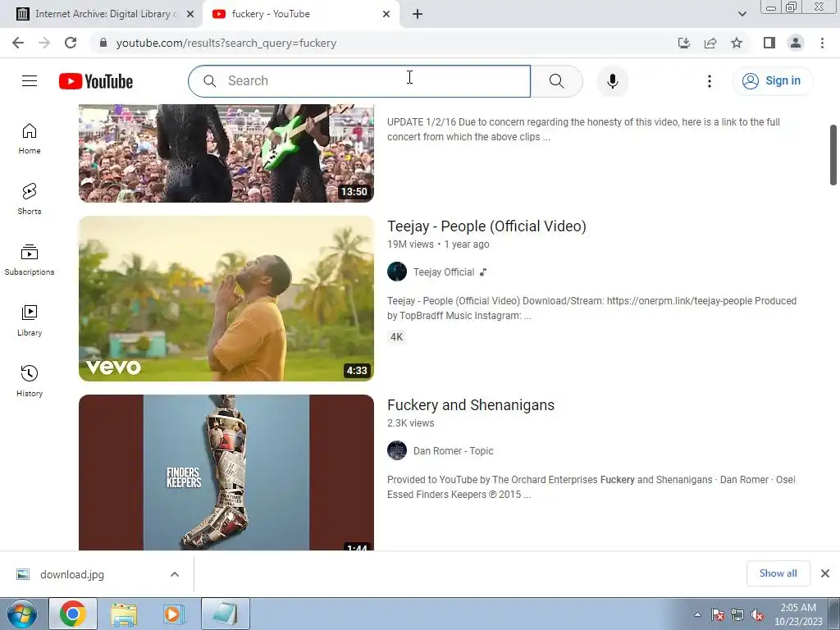This screenshot has width=840, height=630.
Task: Click the 4K badge under Teejay video
Action: (x=396, y=337)
